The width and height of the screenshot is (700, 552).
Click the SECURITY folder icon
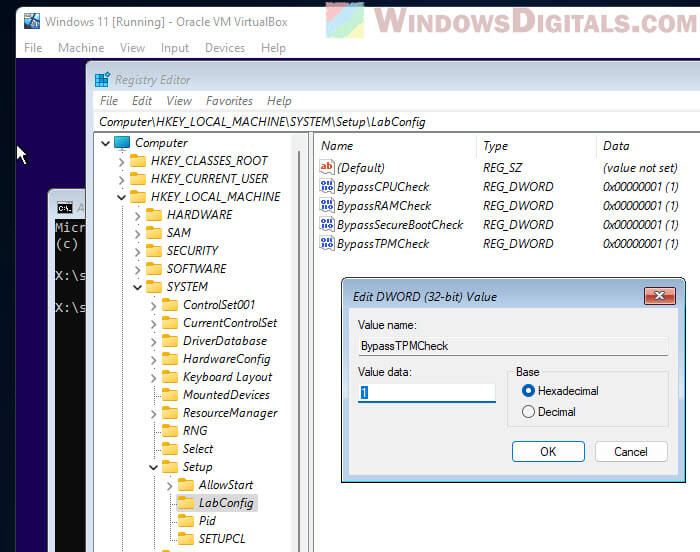(x=154, y=251)
